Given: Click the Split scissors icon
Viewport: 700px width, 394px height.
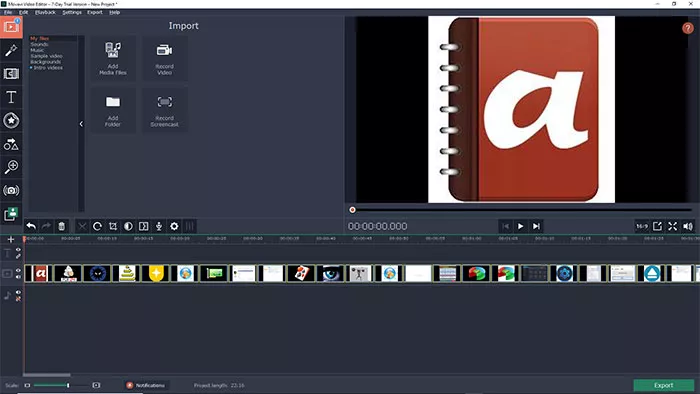Looking at the screenshot, I should tap(82, 226).
